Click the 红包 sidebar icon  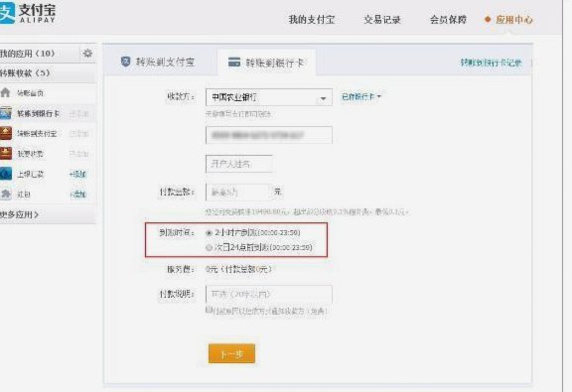click(x=6, y=194)
